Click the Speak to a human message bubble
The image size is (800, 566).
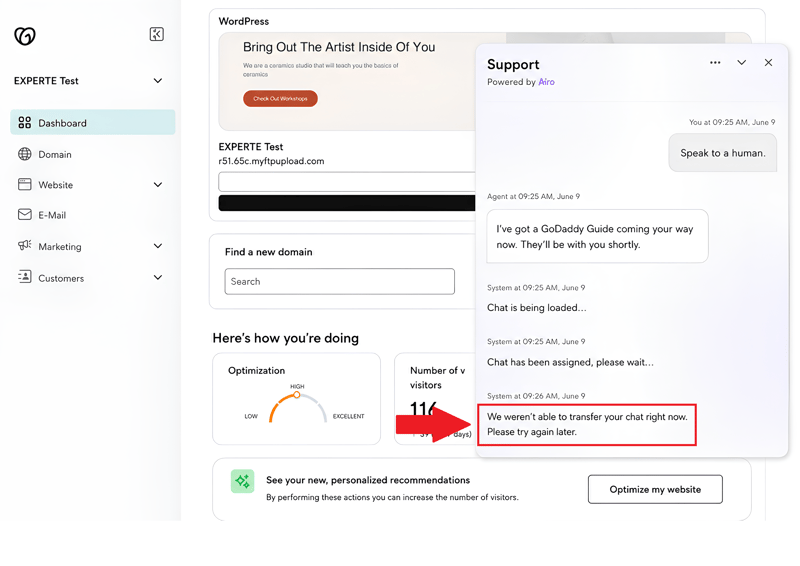coord(723,153)
